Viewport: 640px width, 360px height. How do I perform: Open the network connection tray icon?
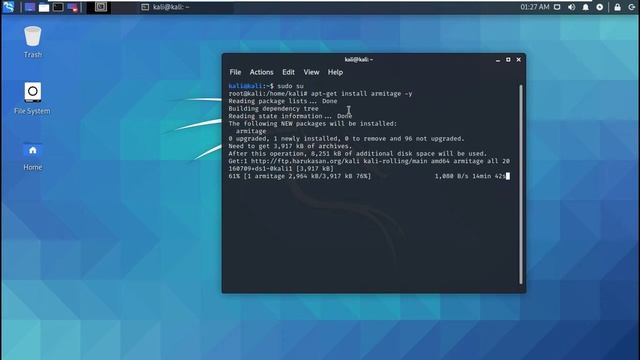click(557, 7)
